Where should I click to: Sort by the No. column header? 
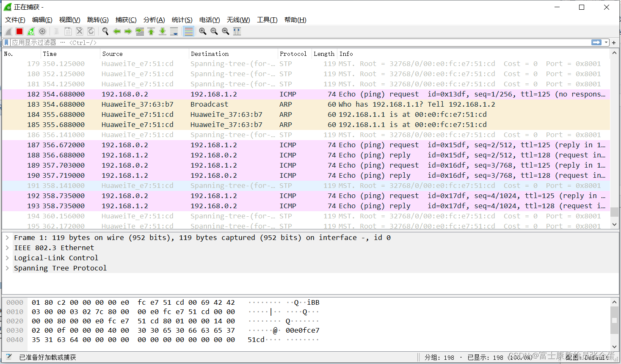(21, 54)
